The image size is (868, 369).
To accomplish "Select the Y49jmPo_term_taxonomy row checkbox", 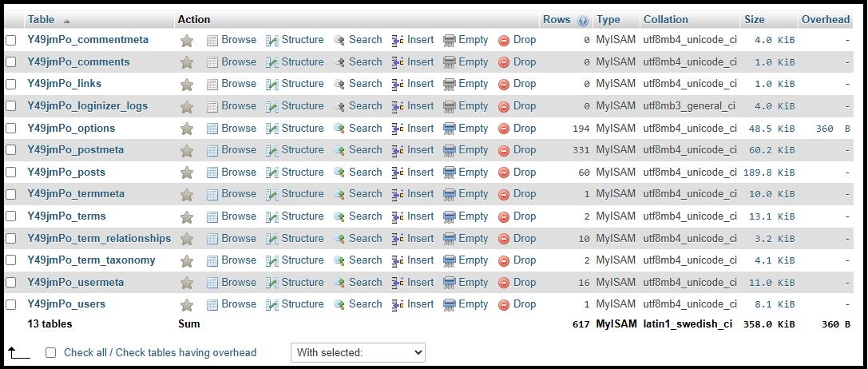I will pos(11,260).
